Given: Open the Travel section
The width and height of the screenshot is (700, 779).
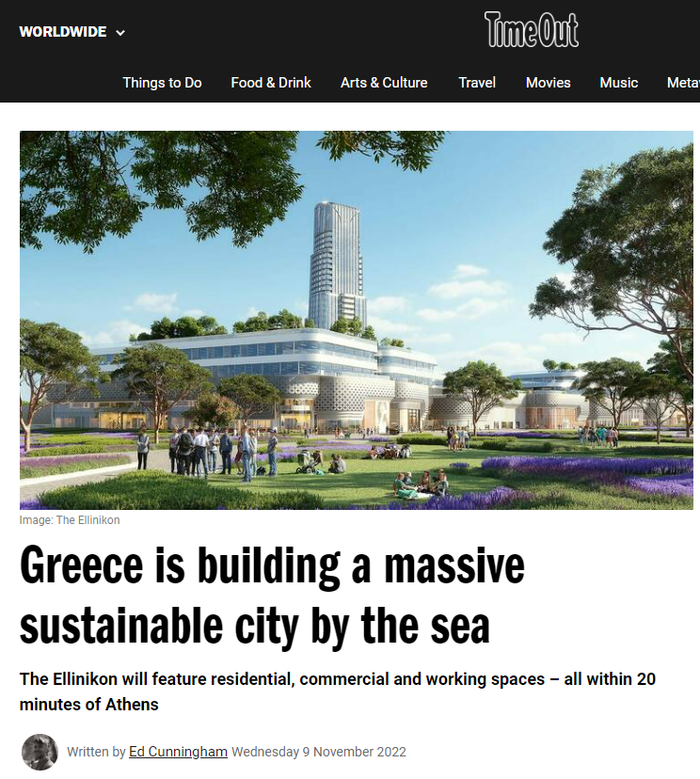Looking at the screenshot, I should [x=477, y=83].
